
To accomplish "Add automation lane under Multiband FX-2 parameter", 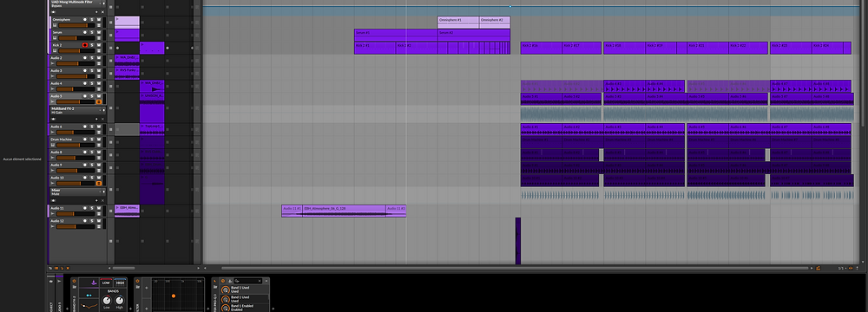I will tap(97, 119).
